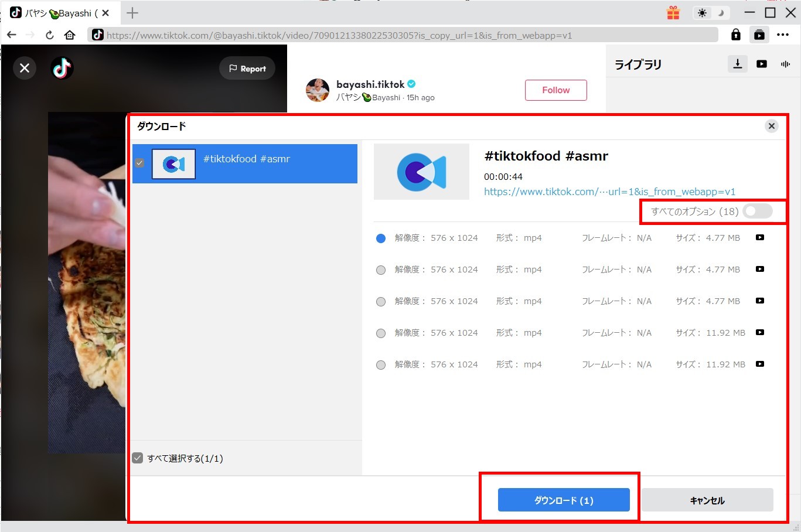Click the lock icon in the address bar

[x=736, y=35]
